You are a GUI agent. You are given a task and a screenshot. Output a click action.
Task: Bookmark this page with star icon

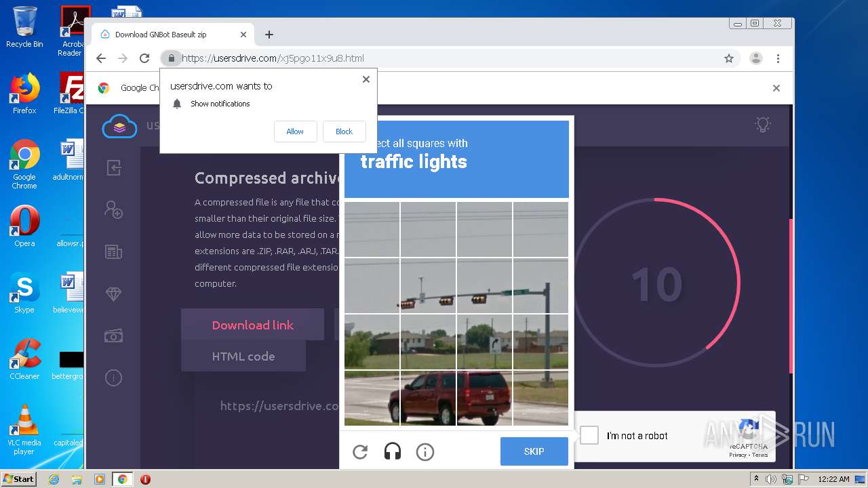click(729, 58)
